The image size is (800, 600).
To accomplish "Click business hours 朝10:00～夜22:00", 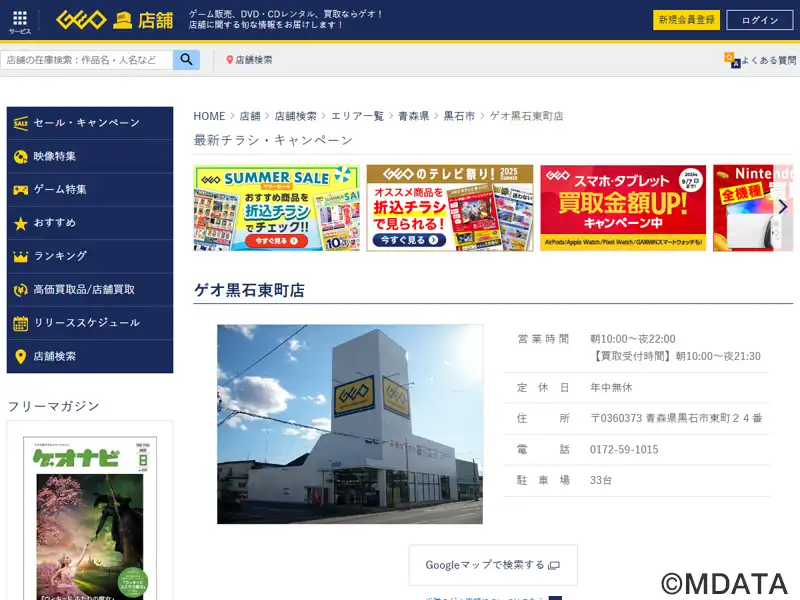I will pos(633,339).
